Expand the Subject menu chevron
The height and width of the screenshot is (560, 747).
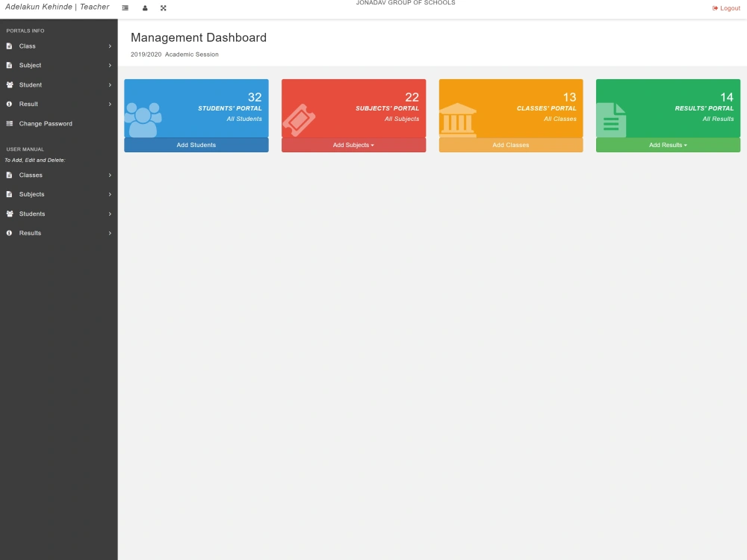coord(110,65)
